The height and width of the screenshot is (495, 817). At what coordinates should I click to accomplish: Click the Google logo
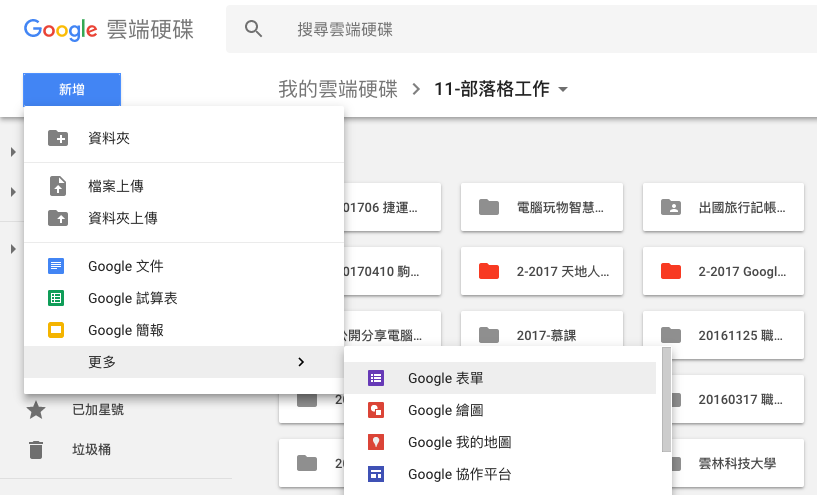[x=60, y=30]
